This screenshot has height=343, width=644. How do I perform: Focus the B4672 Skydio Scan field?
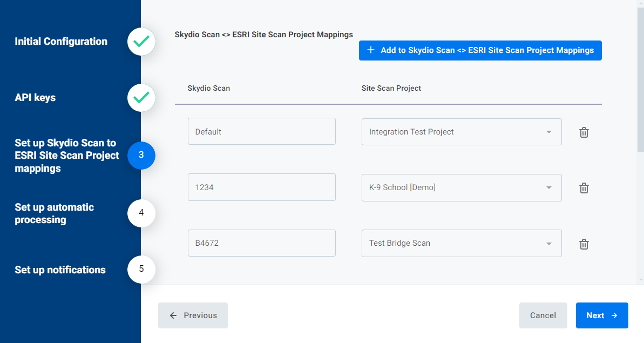tap(262, 243)
